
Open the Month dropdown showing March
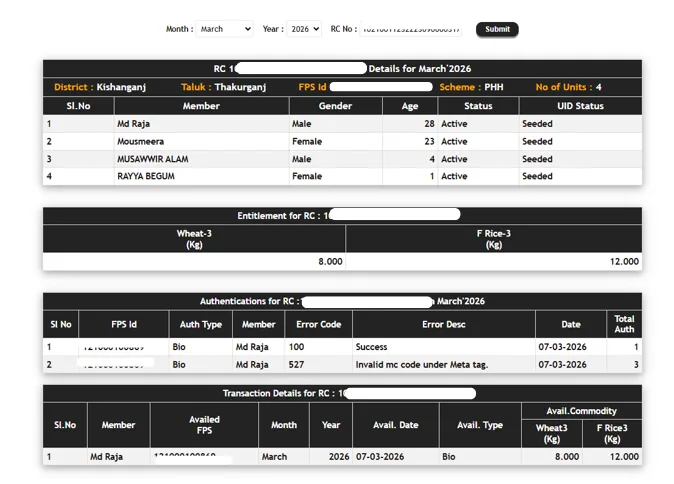coord(224,29)
